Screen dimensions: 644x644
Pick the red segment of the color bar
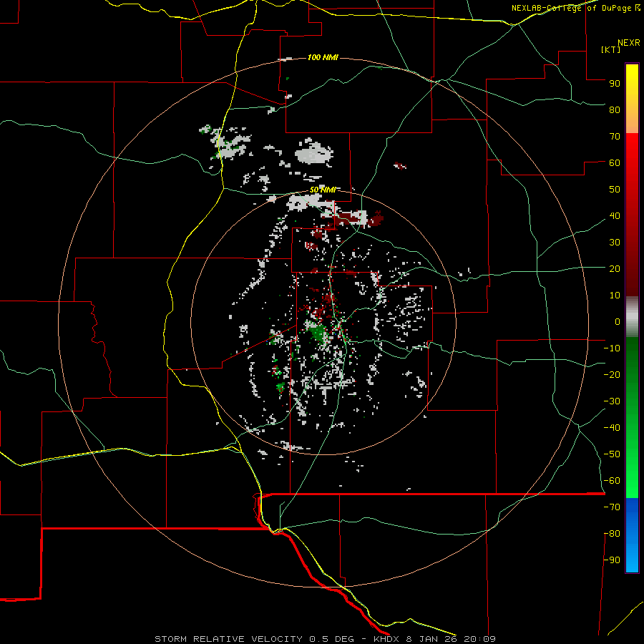[x=632, y=215]
